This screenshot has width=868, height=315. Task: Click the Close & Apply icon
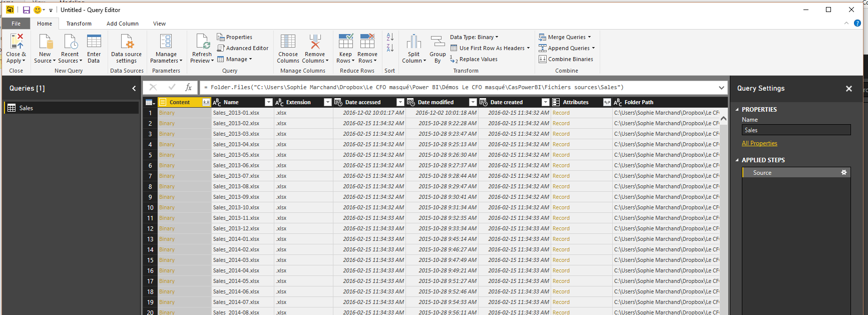coord(16,42)
